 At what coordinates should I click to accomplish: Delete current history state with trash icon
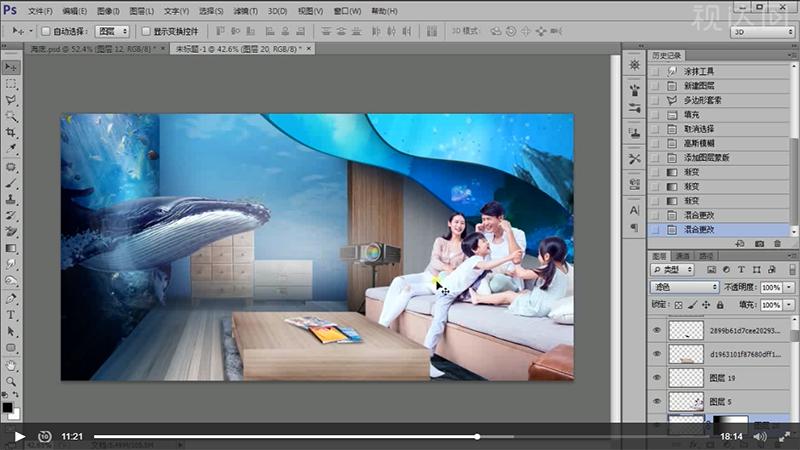tap(777, 244)
